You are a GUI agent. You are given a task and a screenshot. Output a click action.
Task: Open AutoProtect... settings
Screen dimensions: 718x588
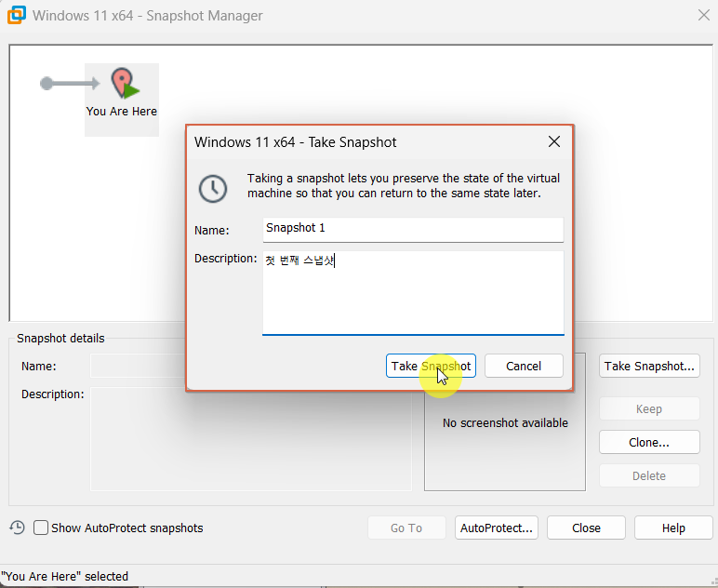497,528
